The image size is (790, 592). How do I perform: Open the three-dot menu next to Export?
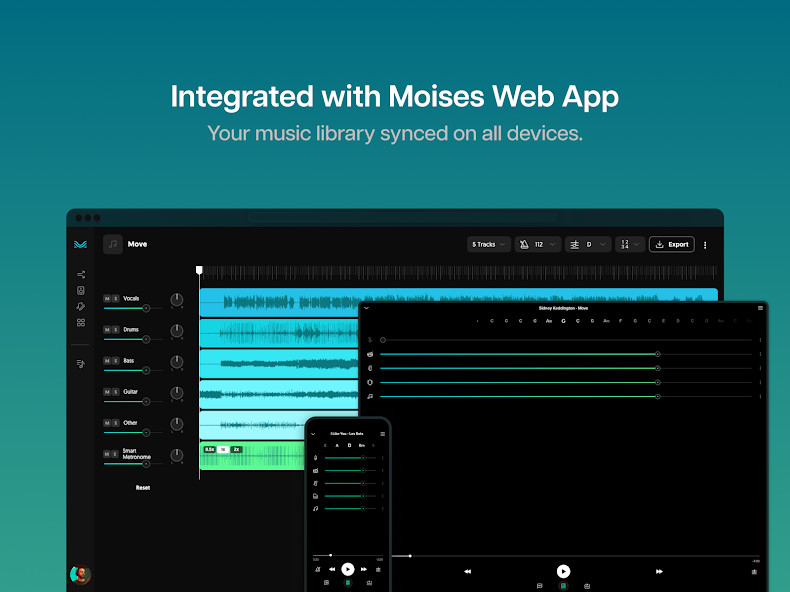[x=705, y=245]
